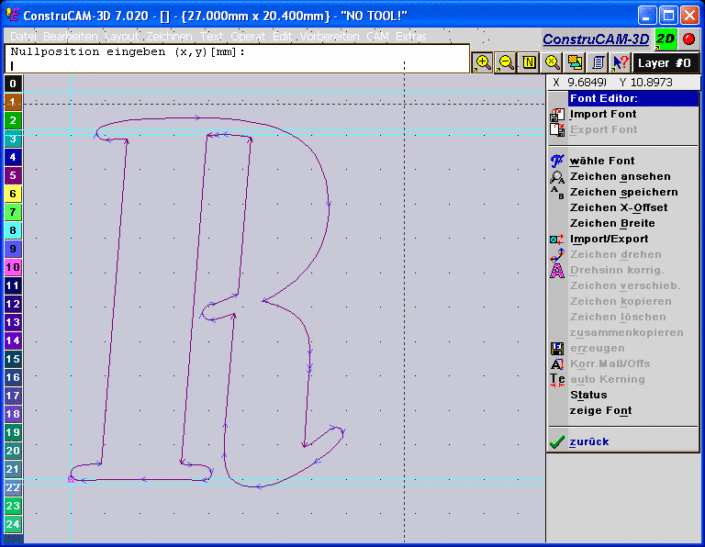This screenshot has width=705, height=547.
Task: Toggle the green 2D mode button
Action: (x=665, y=39)
